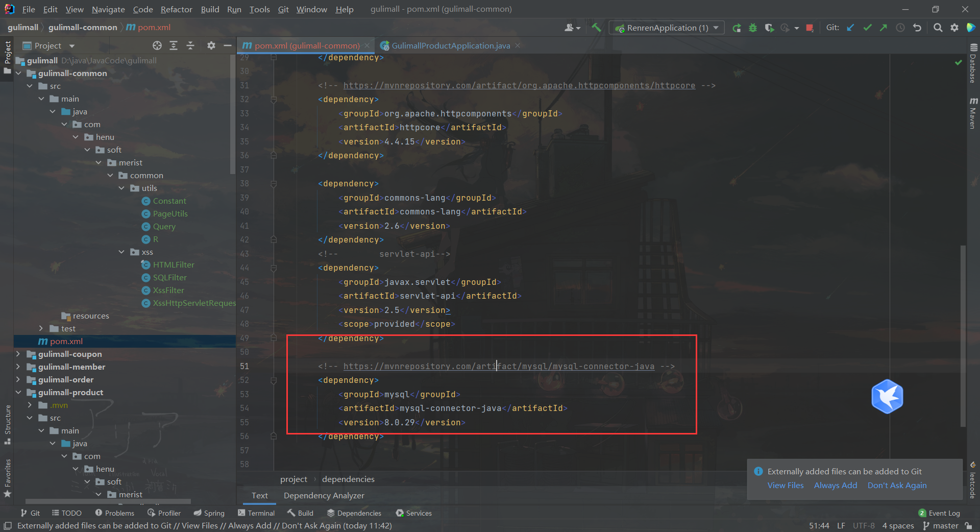Open Search Everywhere magnifier
The height and width of the screenshot is (532, 980).
[938, 28]
